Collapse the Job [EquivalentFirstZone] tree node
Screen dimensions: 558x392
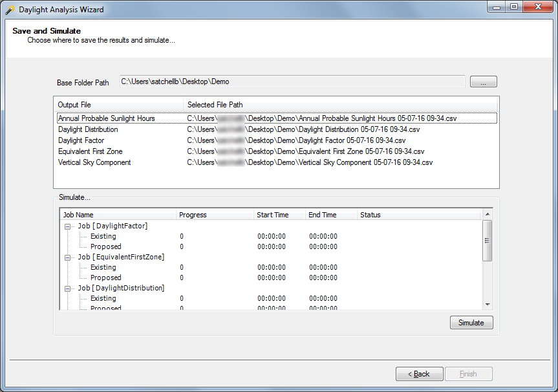[x=67, y=257]
